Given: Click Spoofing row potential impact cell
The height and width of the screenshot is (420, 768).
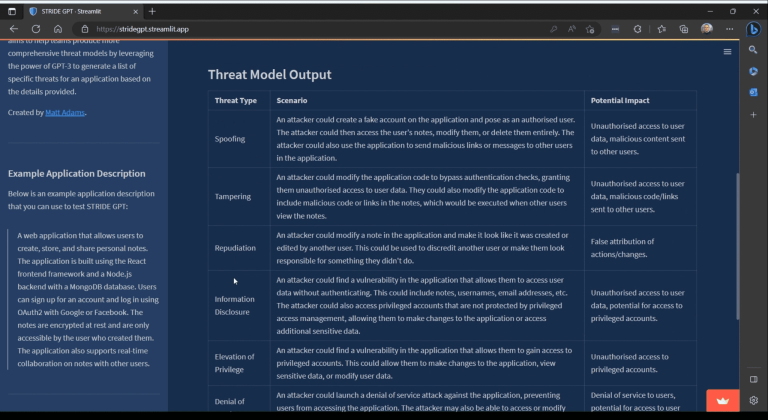Looking at the screenshot, I should coord(638,139).
